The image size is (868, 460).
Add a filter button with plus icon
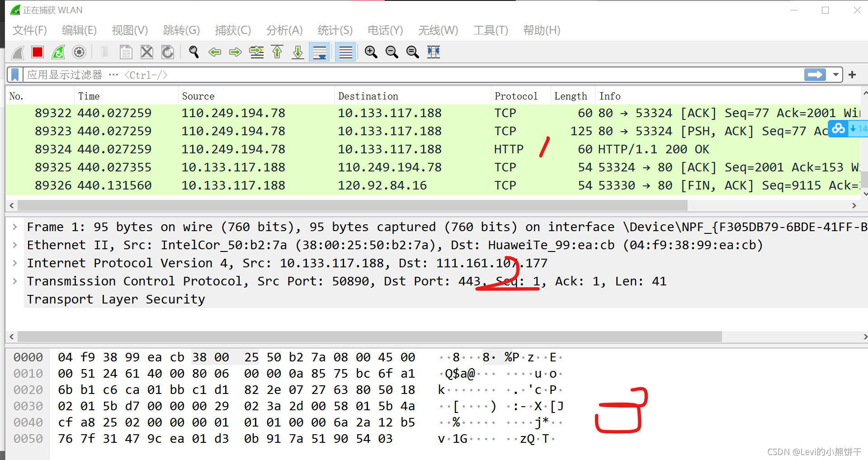pos(853,75)
